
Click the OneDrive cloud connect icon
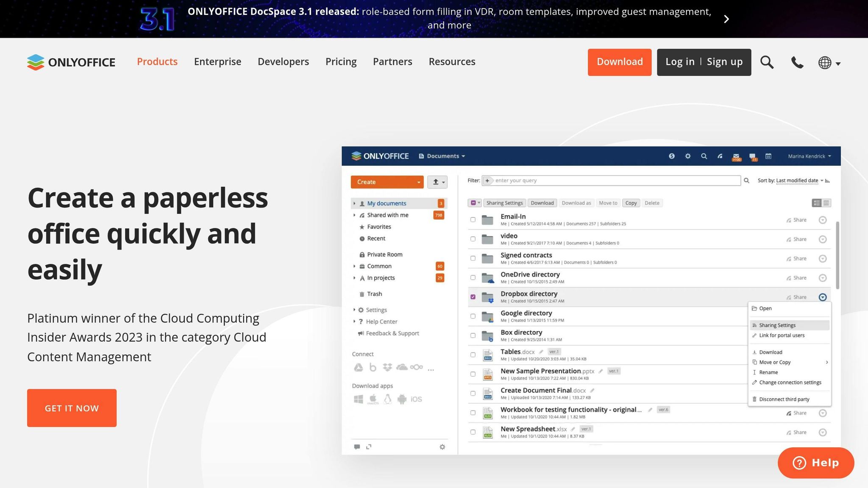[402, 367]
